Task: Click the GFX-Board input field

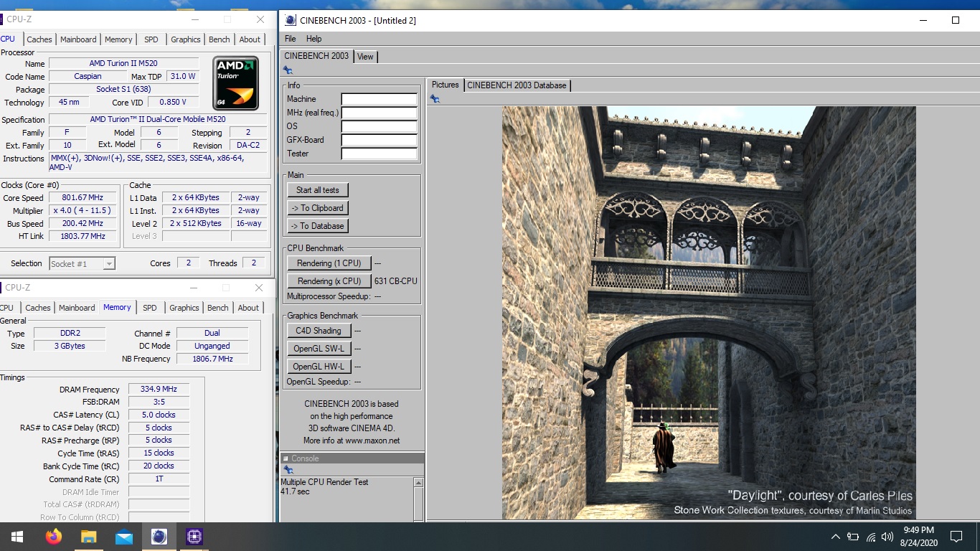Action: 380,140
